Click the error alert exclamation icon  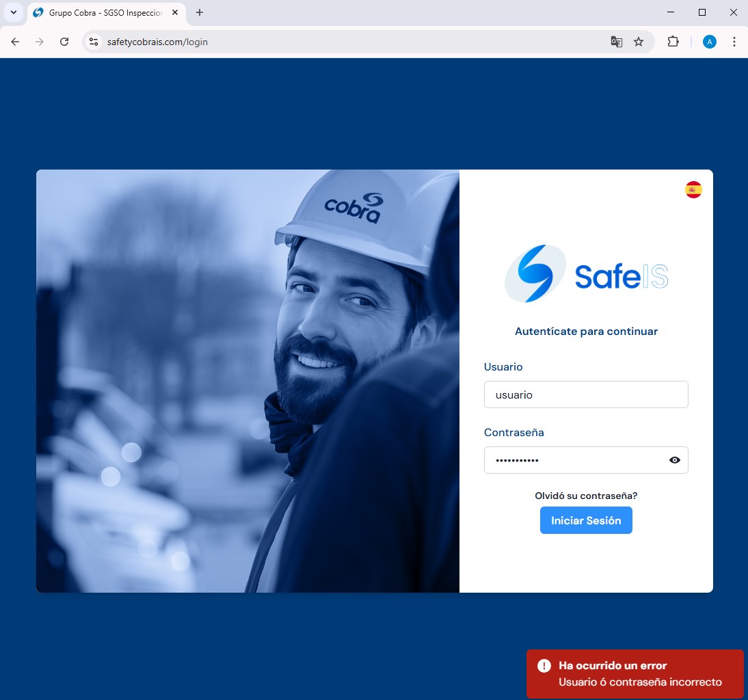[x=544, y=666]
